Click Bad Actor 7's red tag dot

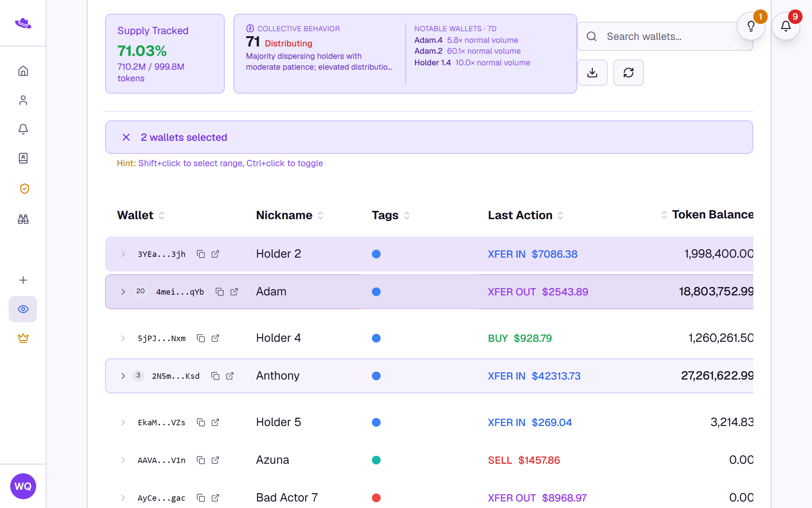376,498
